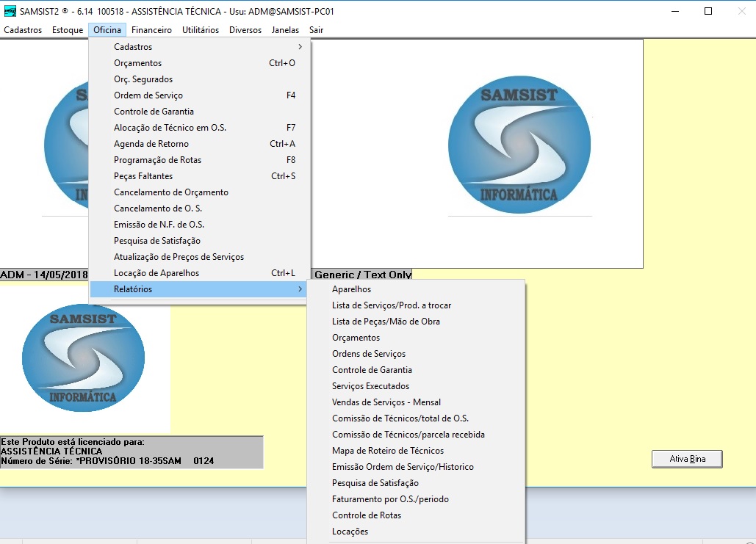Close the open Oficina menu bar item
The width and height of the screenshot is (756, 544).
pyautogui.click(x=107, y=30)
